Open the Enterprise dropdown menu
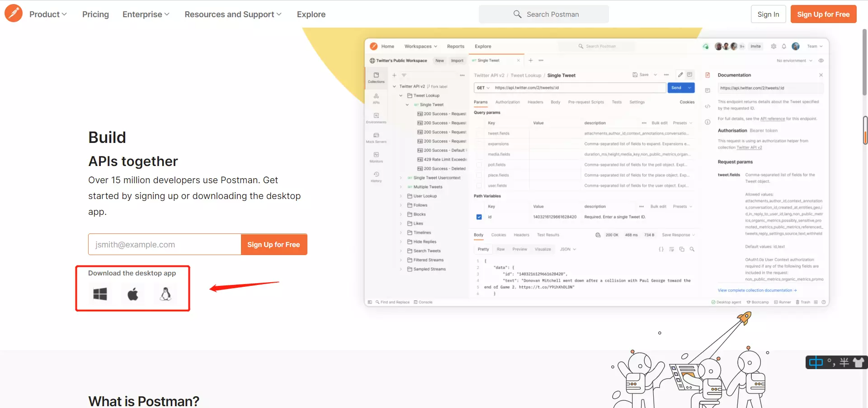Viewport: 868px width, 408px height. pos(146,14)
